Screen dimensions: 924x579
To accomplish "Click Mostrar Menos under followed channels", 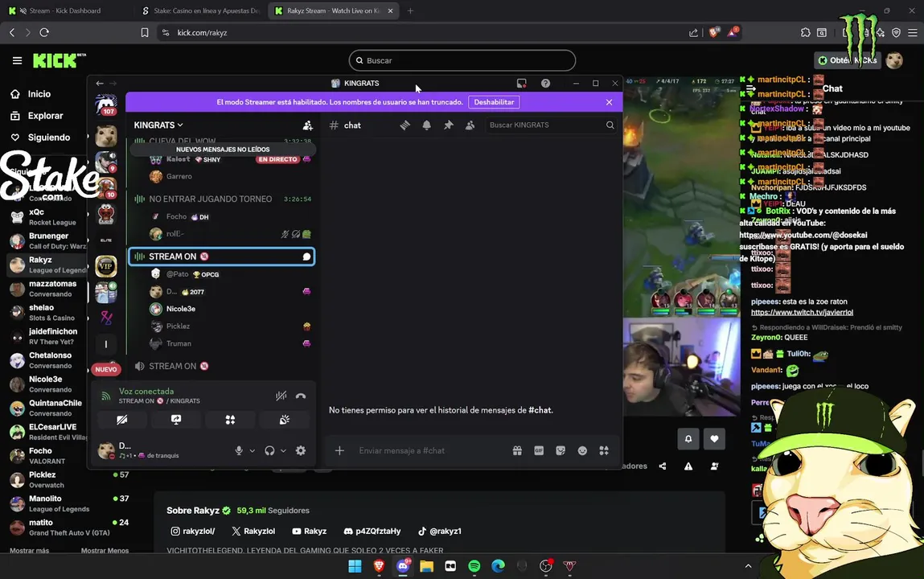I will [105, 551].
